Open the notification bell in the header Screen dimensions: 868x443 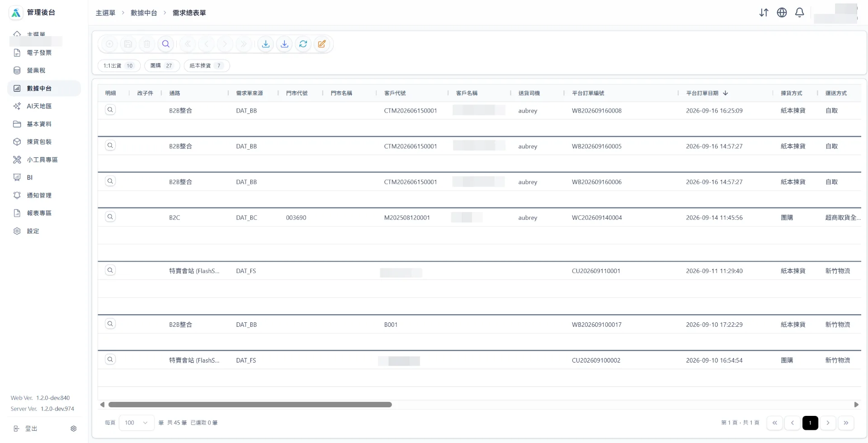tap(800, 13)
